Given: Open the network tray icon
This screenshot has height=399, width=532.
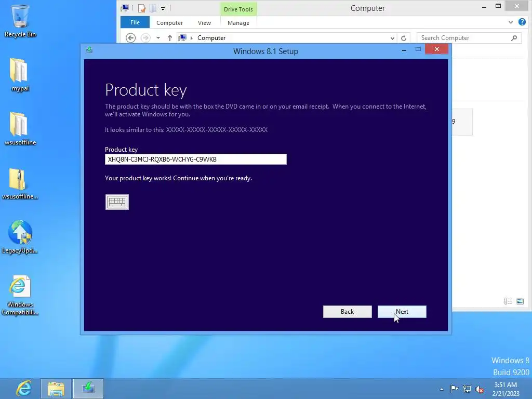Looking at the screenshot, I should tap(467, 389).
